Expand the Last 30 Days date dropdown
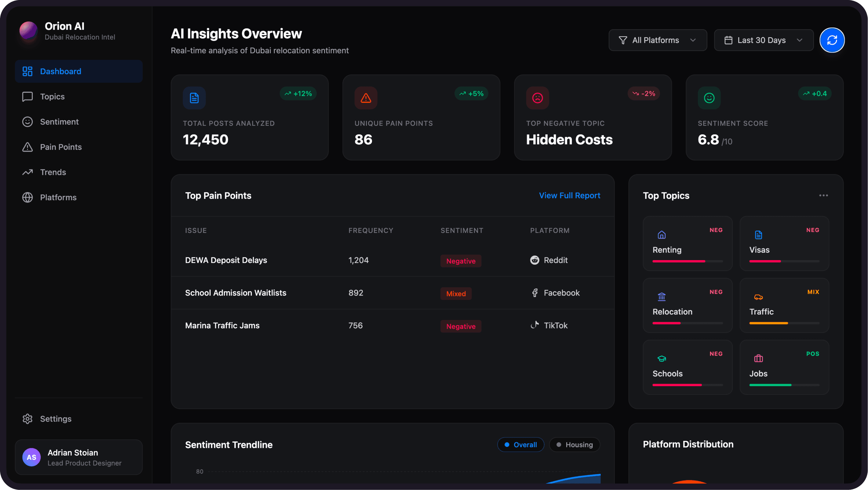The height and width of the screenshot is (490, 868). coord(764,40)
